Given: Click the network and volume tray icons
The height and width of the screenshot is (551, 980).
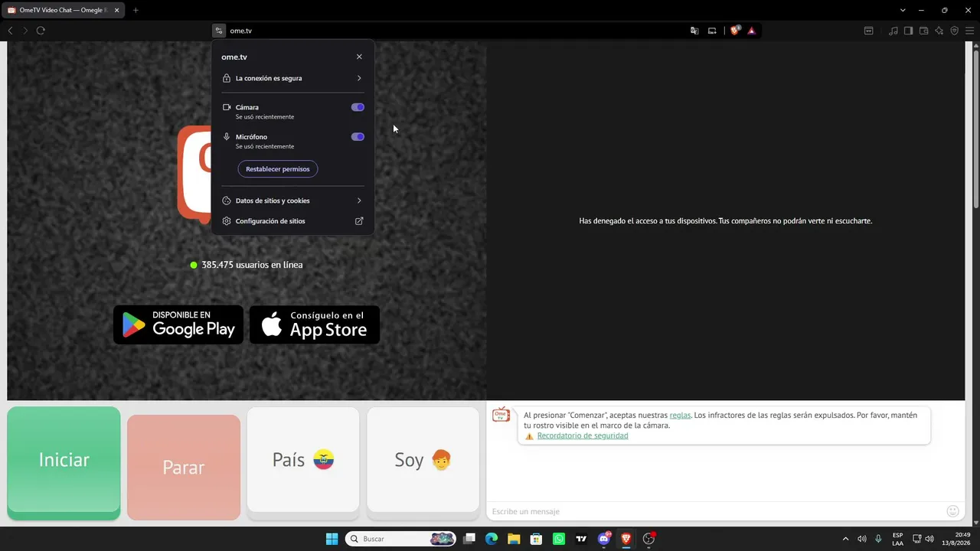Looking at the screenshot, I should [923, 539].
